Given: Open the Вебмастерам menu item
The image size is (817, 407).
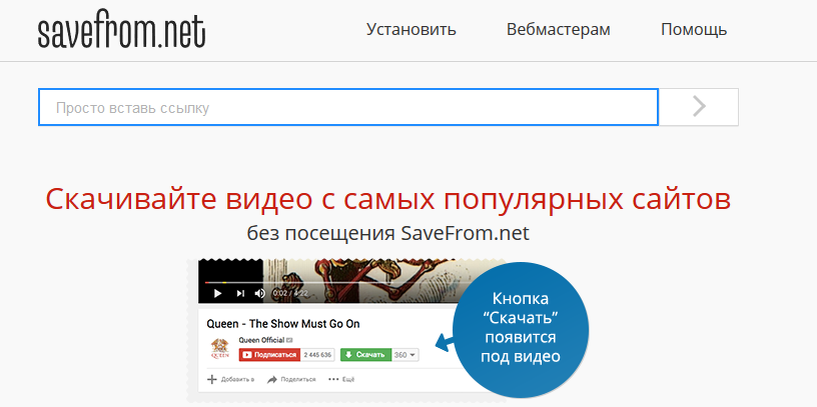Looking at the screenshot, I should click(x=558, y=30).
